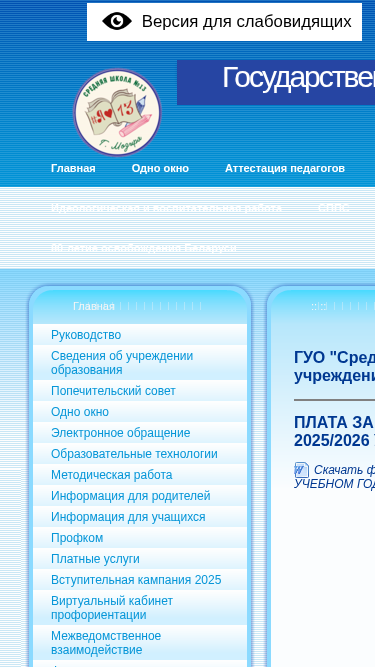Go to Информация для родителей
Viewport: 375px width, 667px height.
(x=131, y=496)
